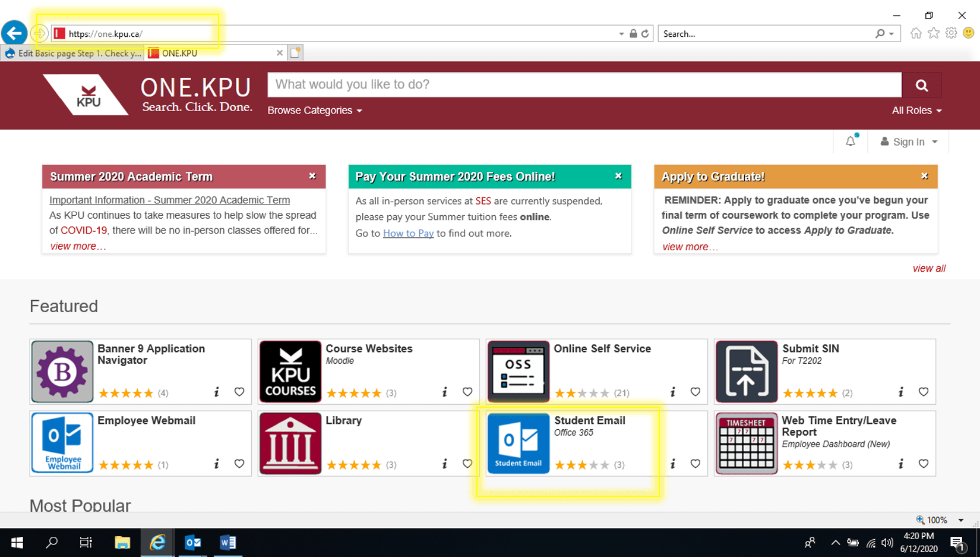
Task: Expand the Sign In dropdown
Action: pos(908,141)
